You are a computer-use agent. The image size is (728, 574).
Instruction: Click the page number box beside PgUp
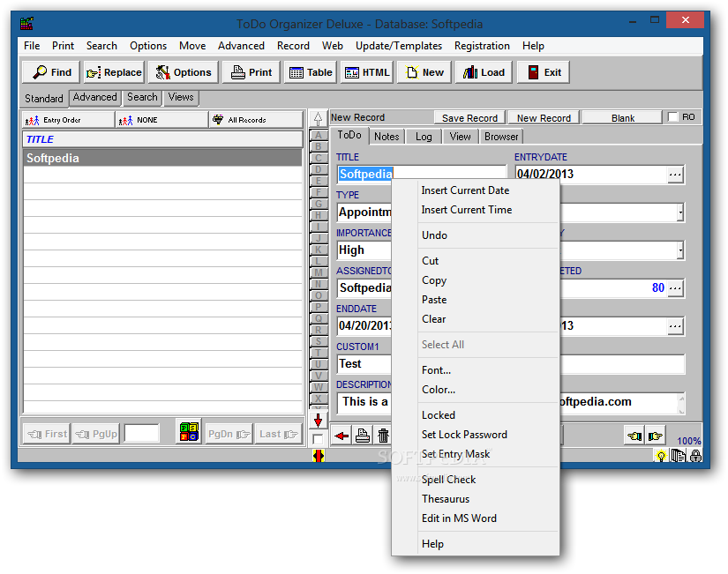(141, 434)
